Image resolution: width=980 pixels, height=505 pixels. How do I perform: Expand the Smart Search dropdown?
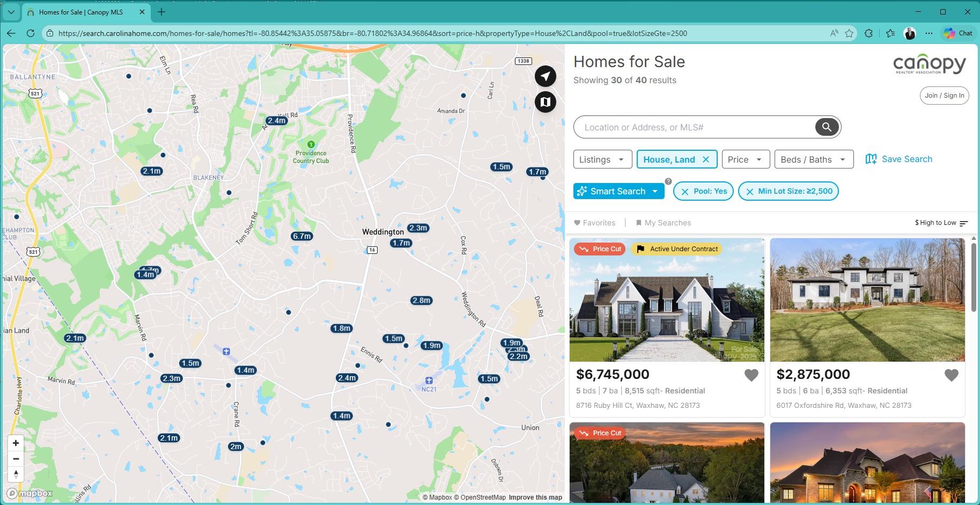point(655,191)
